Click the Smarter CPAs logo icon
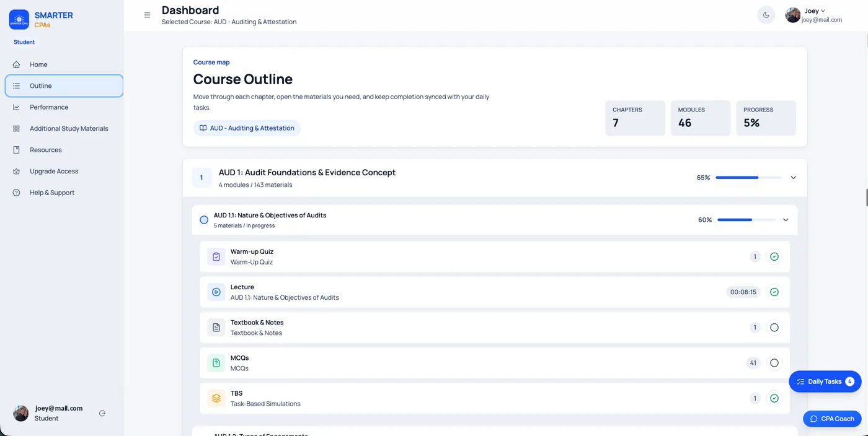 click(19, 20)
